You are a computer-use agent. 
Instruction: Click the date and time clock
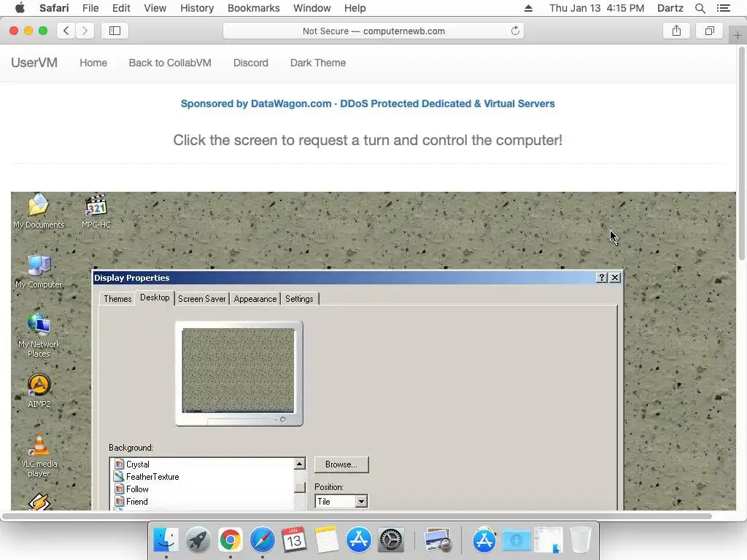597,8
